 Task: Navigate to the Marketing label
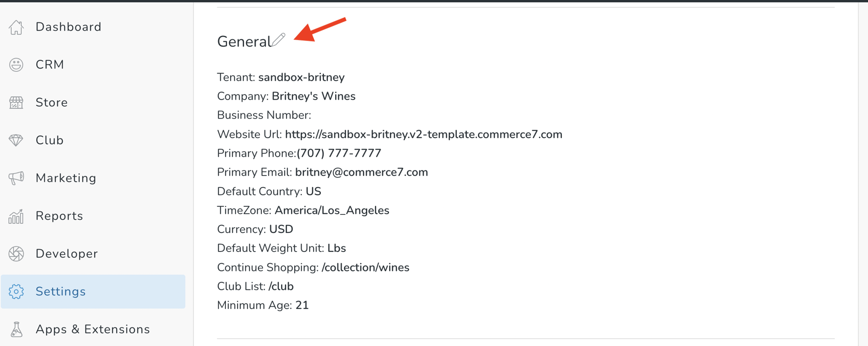66,178
